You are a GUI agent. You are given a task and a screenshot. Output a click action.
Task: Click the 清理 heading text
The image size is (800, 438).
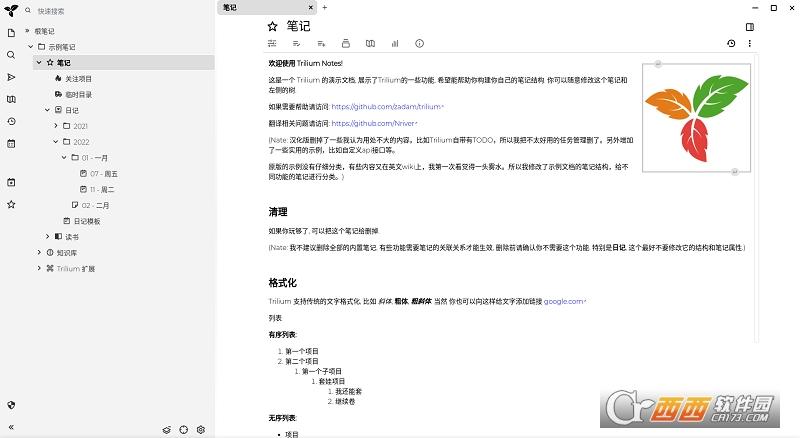[278, 212]
